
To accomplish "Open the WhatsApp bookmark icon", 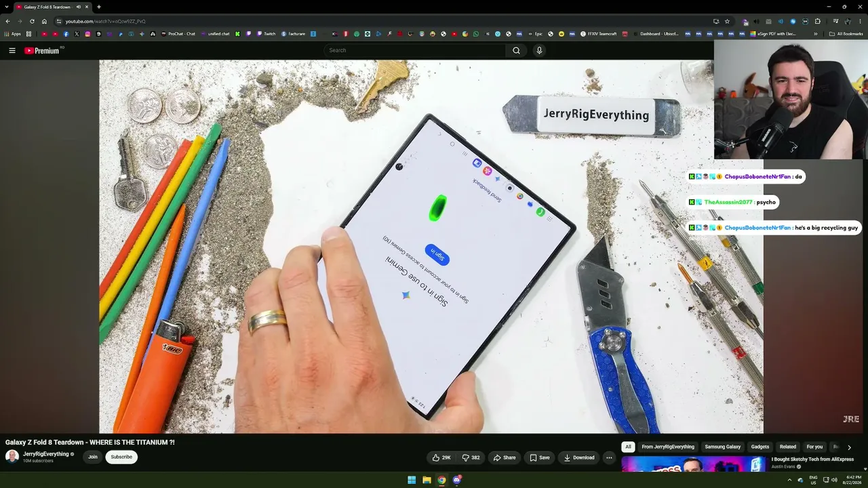I will tap(476, 34).
